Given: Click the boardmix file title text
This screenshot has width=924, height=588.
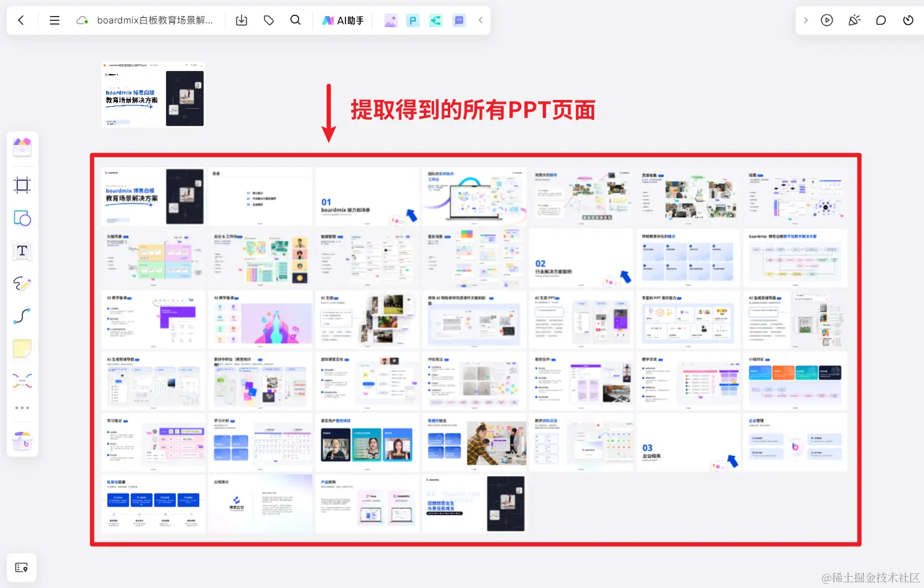Looking at the screenshot, I should click(155, 20).
